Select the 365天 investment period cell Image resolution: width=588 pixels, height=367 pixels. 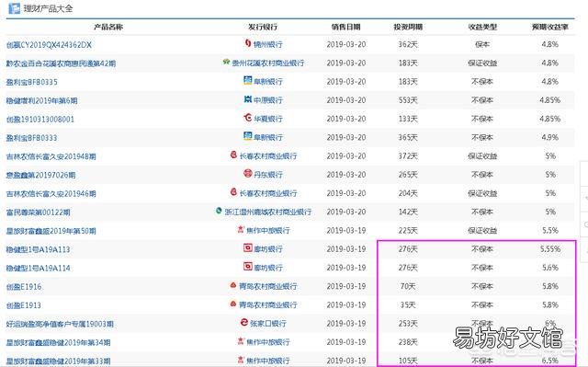click(408, 138)
